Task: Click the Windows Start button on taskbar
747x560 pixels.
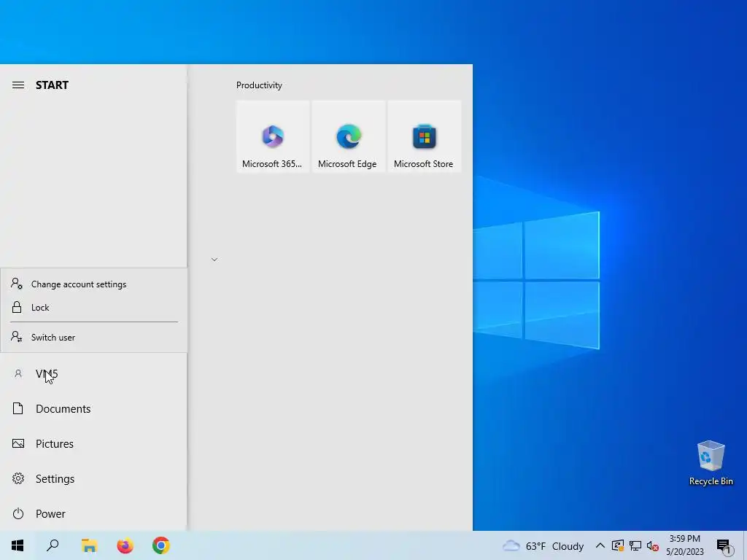Action: [18, 545]
